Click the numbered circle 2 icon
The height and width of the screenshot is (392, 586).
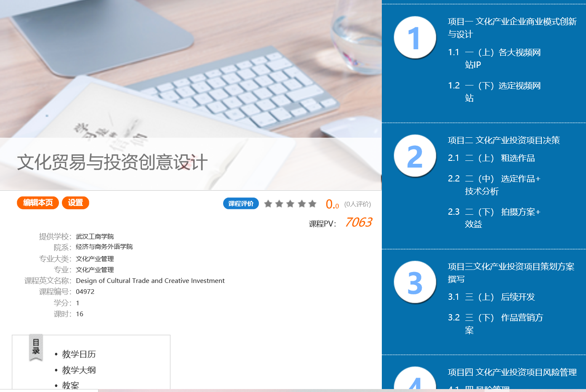click(415, 156)
